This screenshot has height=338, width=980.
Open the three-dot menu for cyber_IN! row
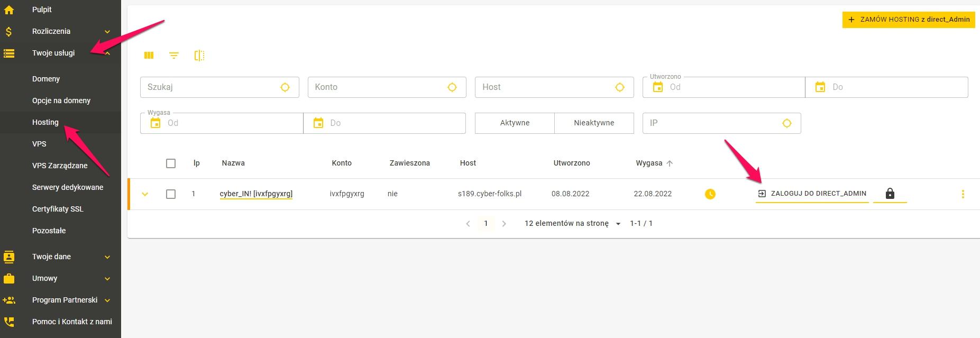pos(963,194)
